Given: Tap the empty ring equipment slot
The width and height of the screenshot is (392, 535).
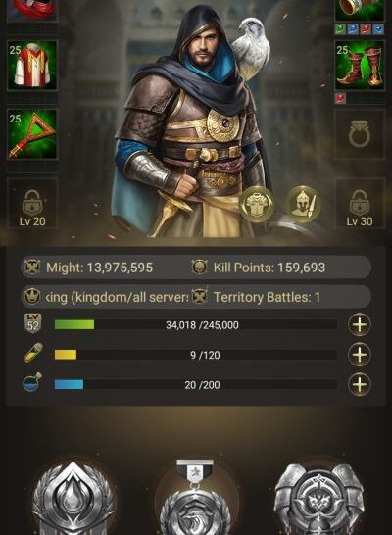Looking at the screenshot, I should (360, 134).
